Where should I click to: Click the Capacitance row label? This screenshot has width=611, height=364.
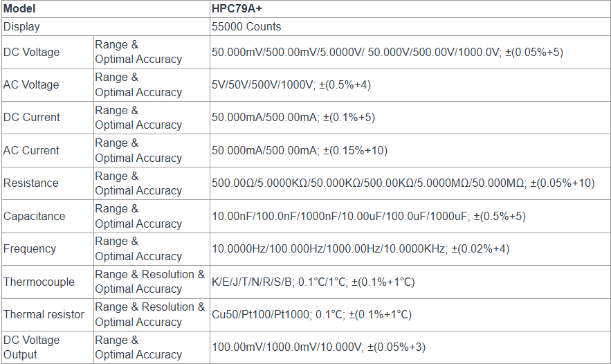(x=34, y=216)
